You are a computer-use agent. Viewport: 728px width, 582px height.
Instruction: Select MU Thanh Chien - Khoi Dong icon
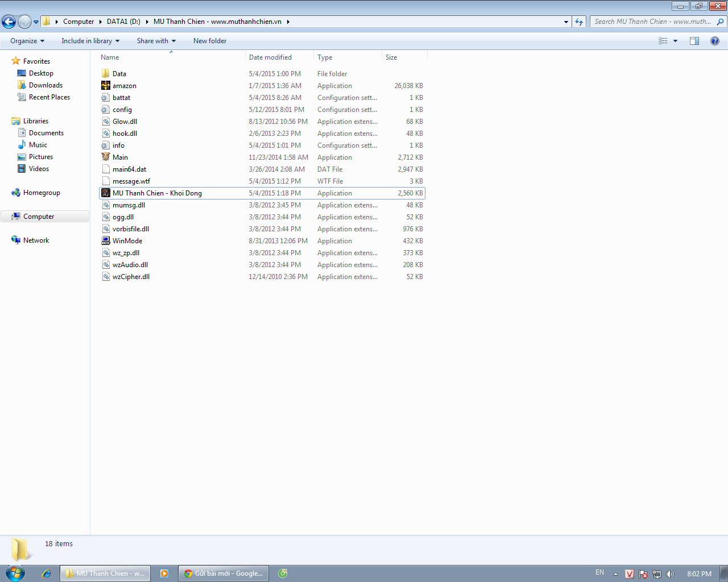[x=106, y=193]
